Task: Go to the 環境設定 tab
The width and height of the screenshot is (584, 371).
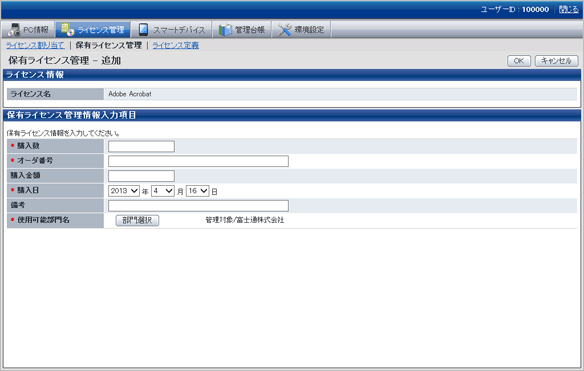Action: pyautogui.click(x=301, y=29)
